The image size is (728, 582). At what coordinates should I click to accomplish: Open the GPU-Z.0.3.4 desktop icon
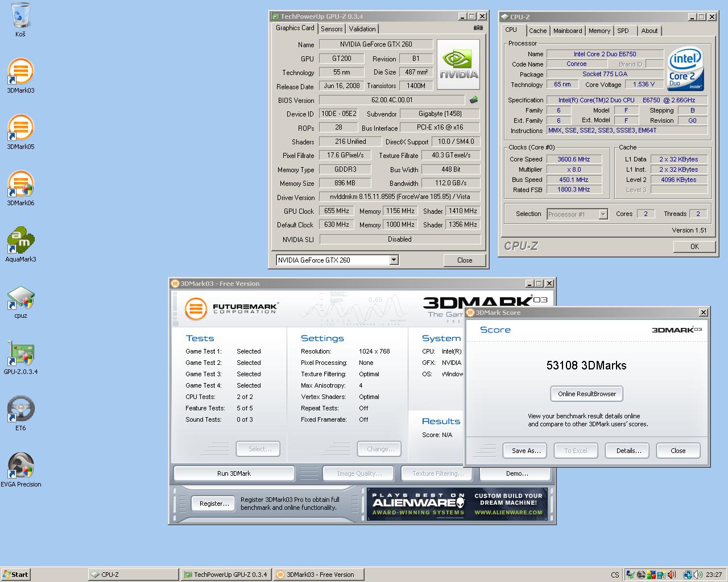point(20,357)
